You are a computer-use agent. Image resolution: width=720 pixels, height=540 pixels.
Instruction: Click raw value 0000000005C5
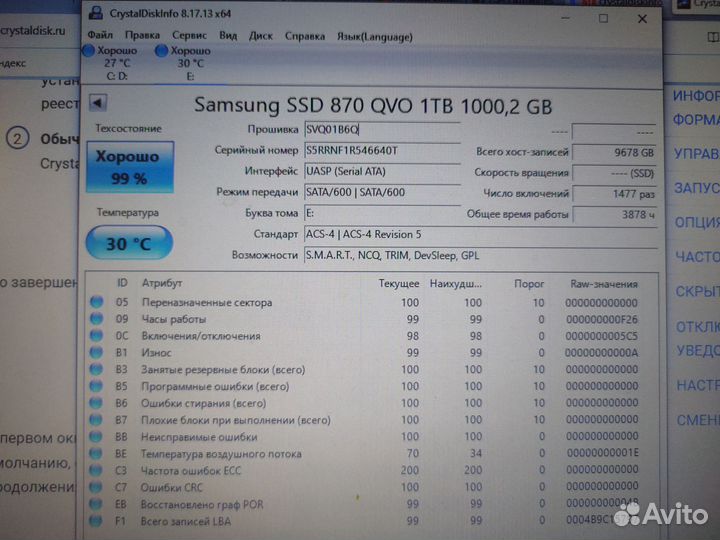(x=602, y=336)
